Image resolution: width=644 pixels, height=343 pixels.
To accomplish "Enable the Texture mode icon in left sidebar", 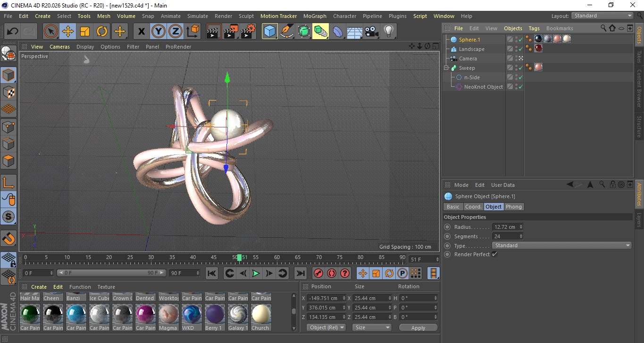I will click(x=8, y=92).
